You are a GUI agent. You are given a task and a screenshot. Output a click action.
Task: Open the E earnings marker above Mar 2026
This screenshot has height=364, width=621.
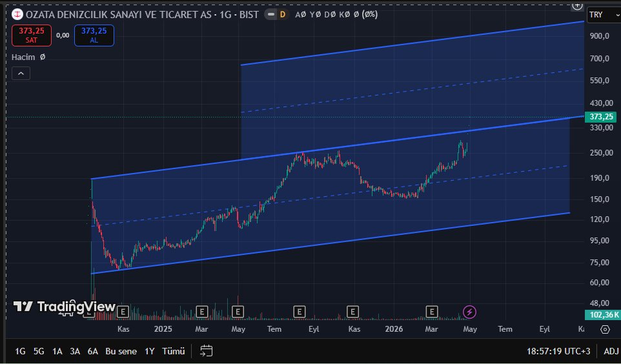tap(432, 312)
